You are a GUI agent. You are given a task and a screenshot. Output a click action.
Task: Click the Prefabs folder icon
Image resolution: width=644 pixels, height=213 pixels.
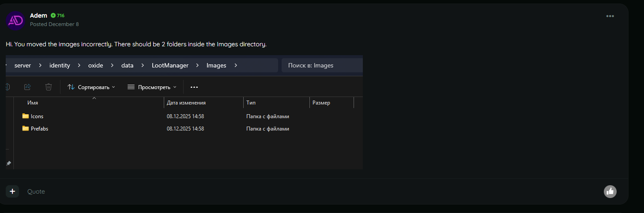click(x=26, y=129)
